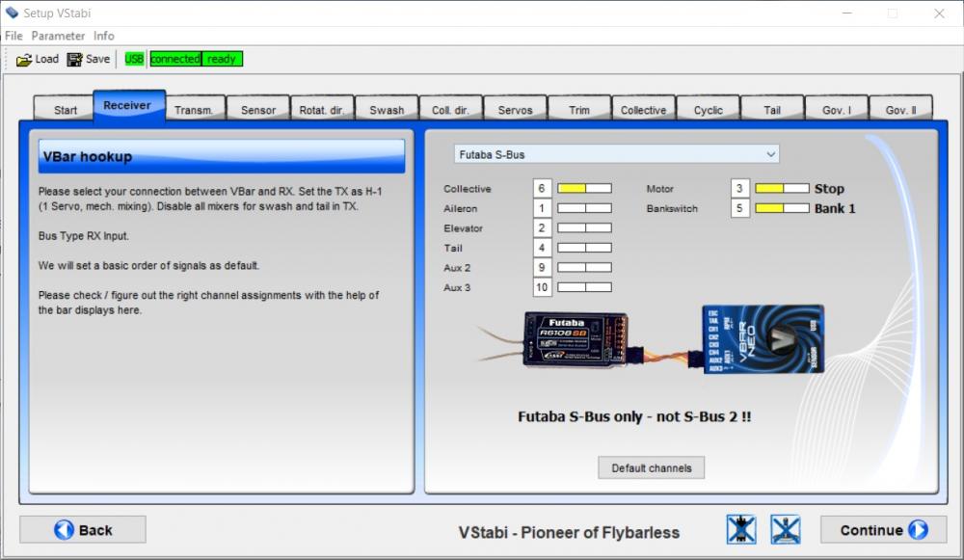Click the Motor channel signal bar
964x560 pixels.
coord(782,188)
